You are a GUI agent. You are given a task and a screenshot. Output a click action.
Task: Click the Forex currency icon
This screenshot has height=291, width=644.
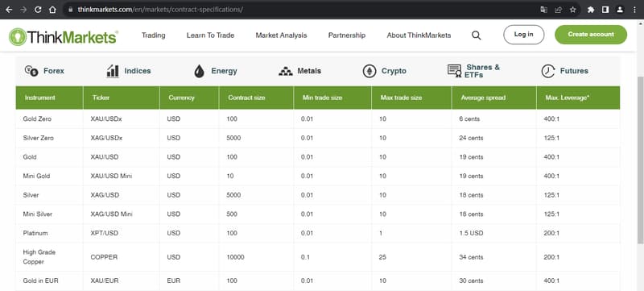[x=31, y=71]
